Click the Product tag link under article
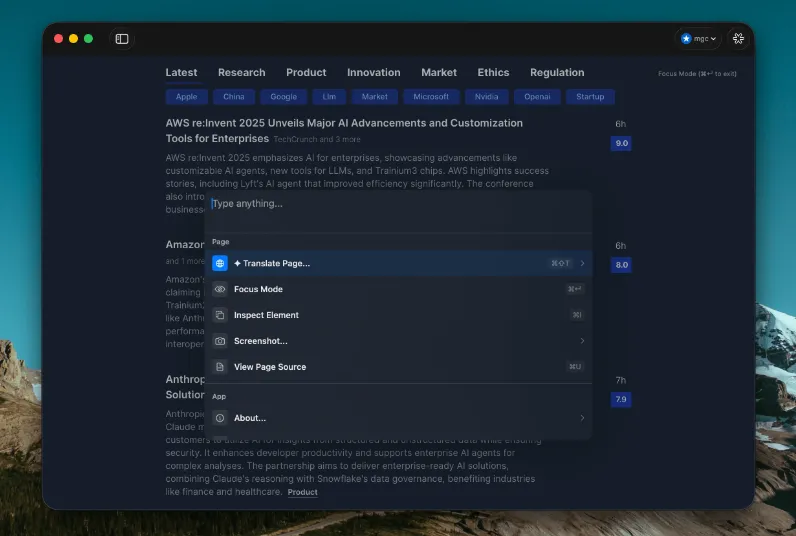 pos(302,492)
